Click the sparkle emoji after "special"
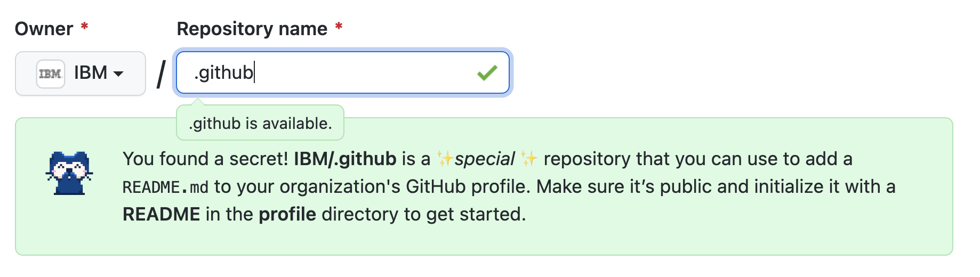This screenshot has width=980, height=277. tap(529, 159)
